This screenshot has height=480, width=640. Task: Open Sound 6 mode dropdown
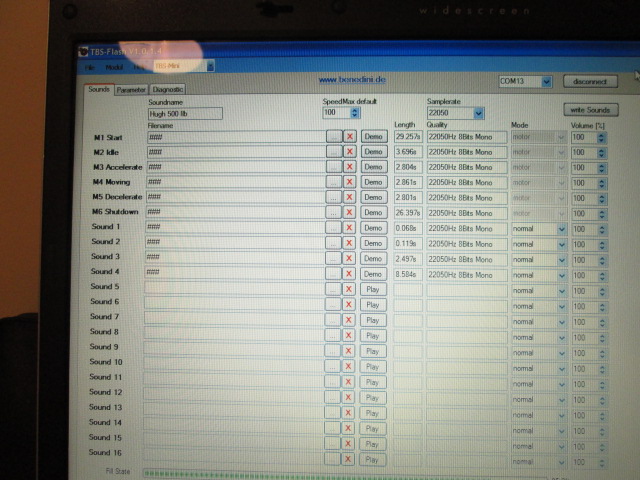coord(562,307)
